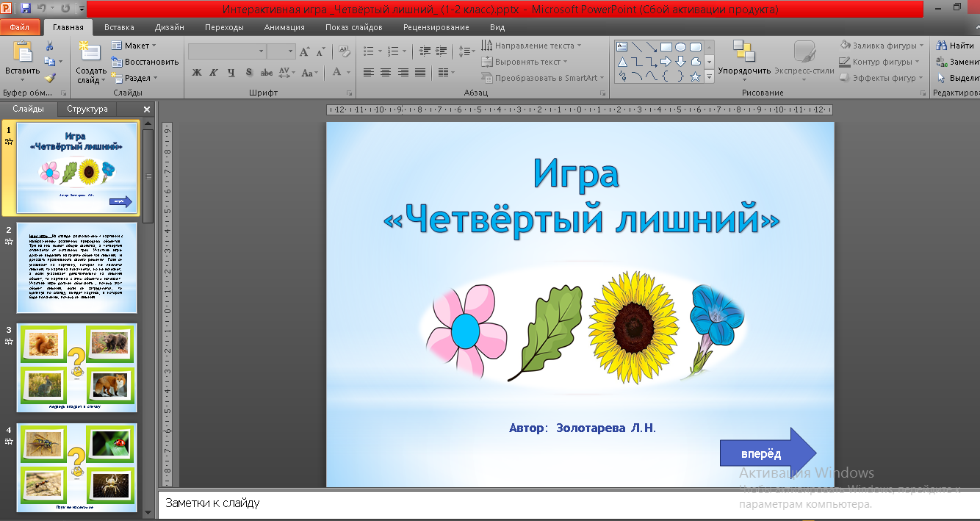The height and width of the screenshot is (521, 980).
Task: Click the Упорядочить button
Action: pyautogui.click(x=744, y=59)
